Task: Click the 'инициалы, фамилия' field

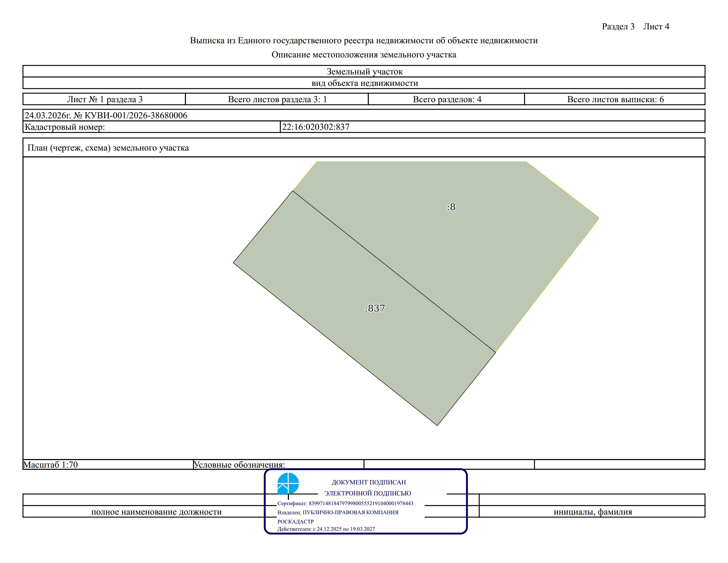Action: [593, 512]
